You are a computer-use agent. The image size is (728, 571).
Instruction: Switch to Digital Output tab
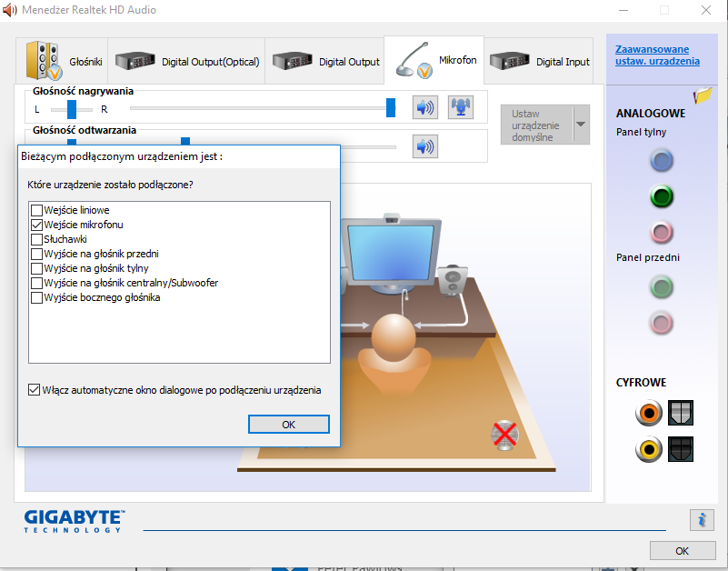click(325, 61)
